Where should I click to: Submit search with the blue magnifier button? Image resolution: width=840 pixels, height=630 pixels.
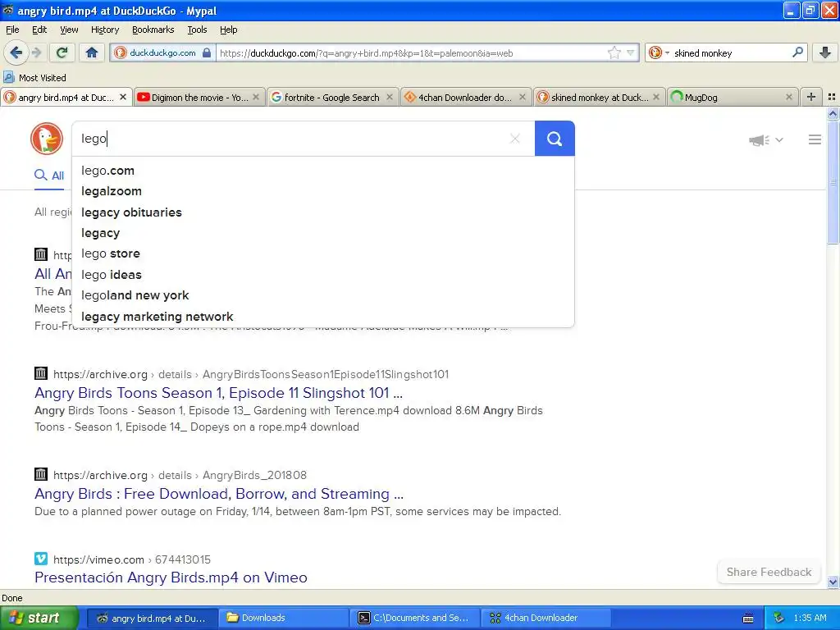coord(555,139)
